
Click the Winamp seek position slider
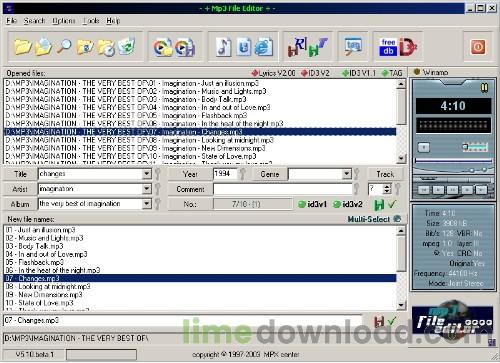[x=454, y=161]
